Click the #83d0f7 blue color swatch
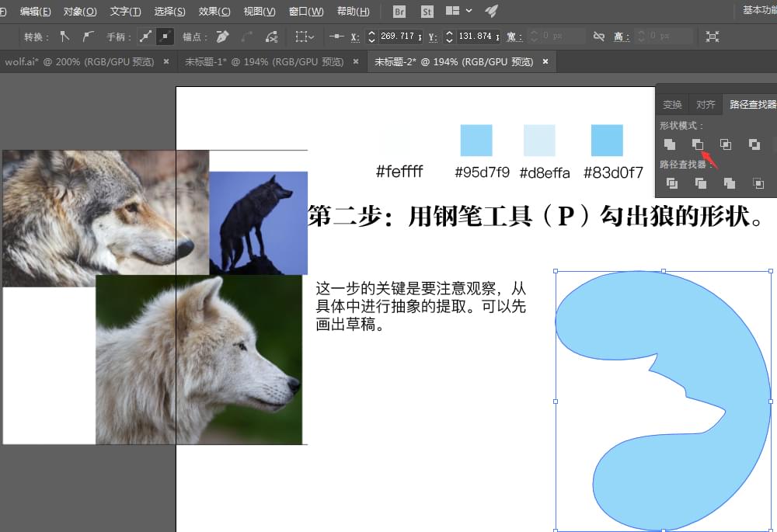This screenshot has width=777, height=532. 607,140
